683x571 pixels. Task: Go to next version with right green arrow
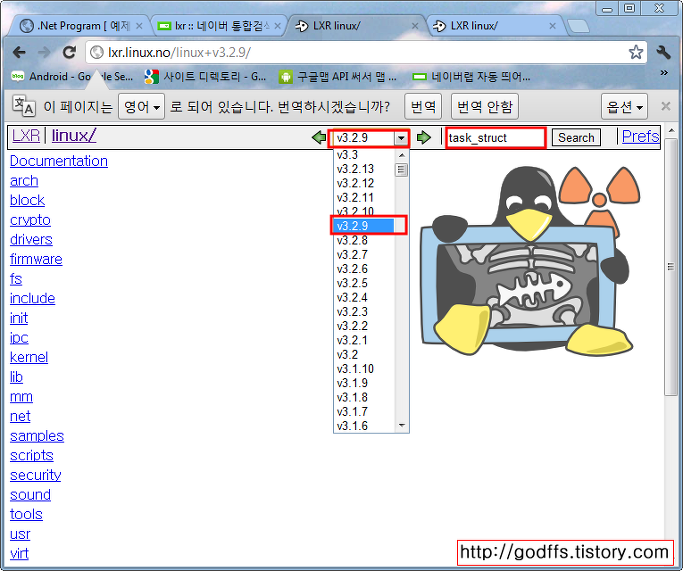click(x=423, y=138)
